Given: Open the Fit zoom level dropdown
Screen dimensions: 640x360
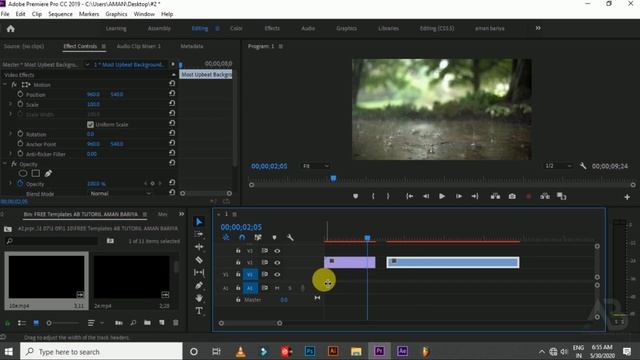Looking at the screenshot, I should click(x=315, y=166).
